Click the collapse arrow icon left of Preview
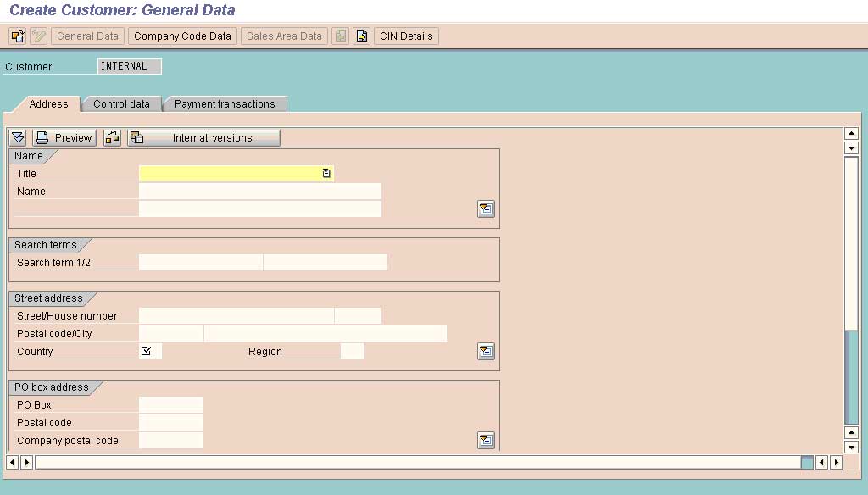 (19, 138)
